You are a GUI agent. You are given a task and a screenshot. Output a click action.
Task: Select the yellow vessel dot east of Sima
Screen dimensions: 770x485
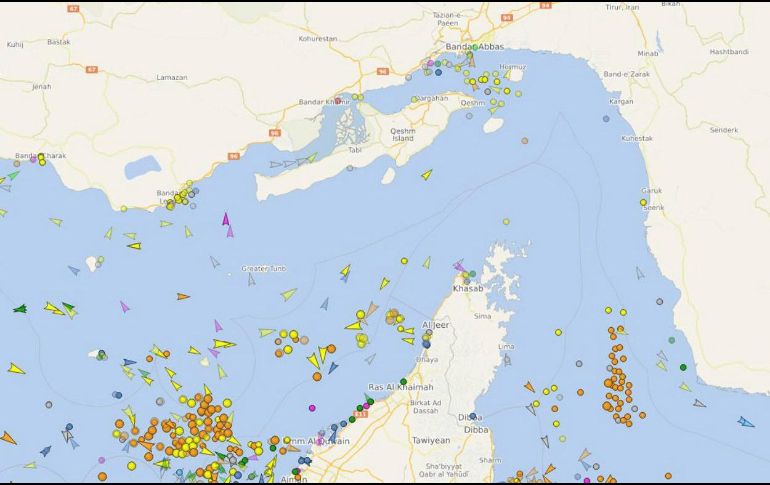point(558,332)
